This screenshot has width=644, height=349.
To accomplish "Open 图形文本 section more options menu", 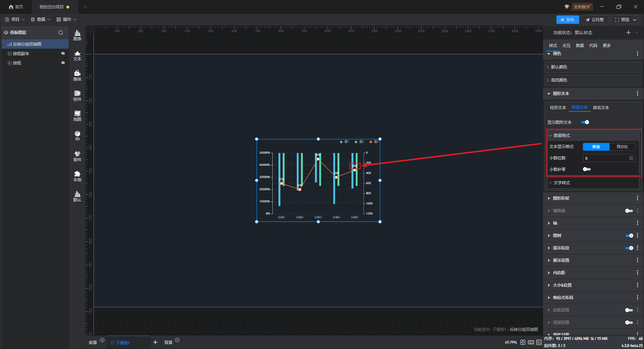I will [637, 94].
